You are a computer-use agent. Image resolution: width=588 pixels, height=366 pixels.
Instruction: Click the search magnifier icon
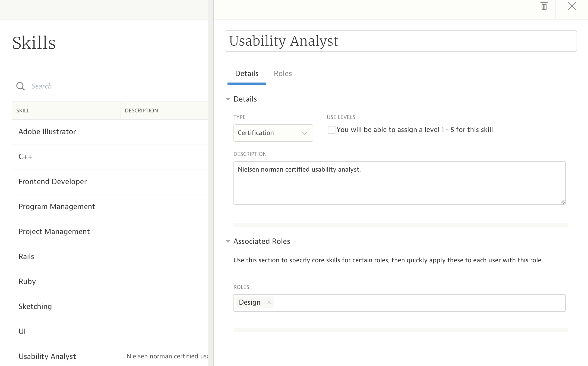point(21,86)
